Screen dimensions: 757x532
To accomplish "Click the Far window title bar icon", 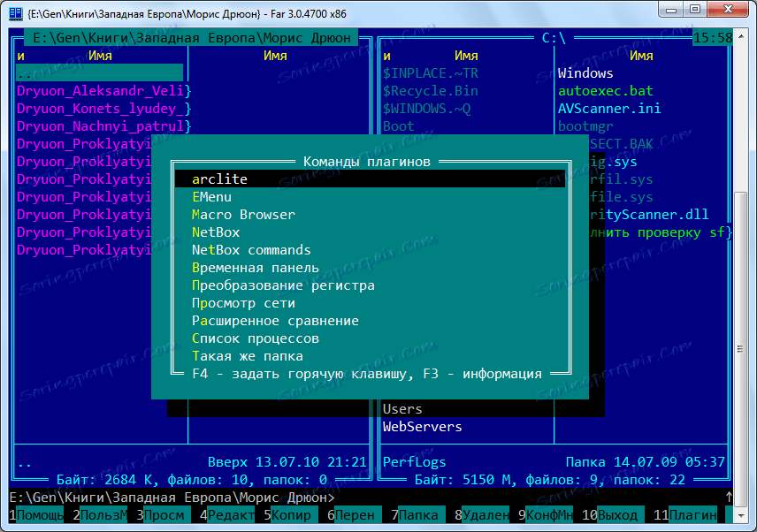I will [16, 13].
